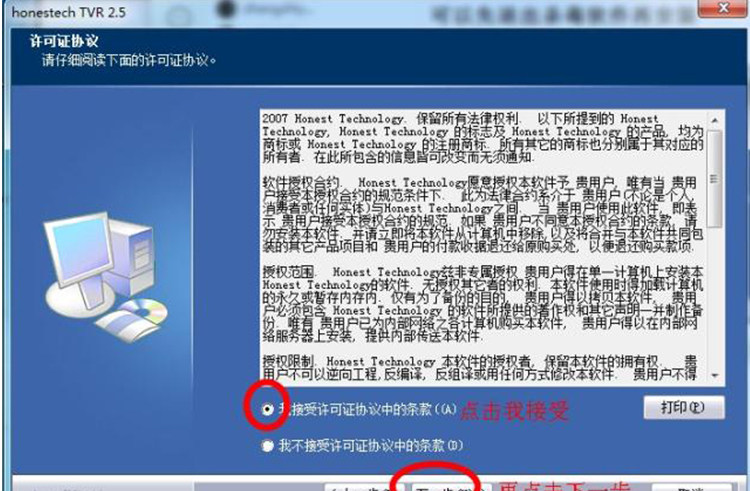The image size is (750, 491).
Task: Click the license text scrollbar up arrow
Action: 715,120
